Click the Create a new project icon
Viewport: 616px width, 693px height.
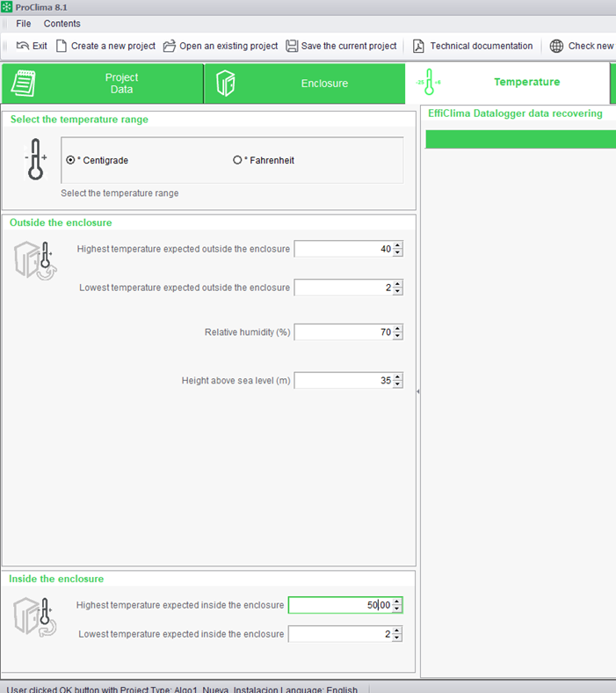click(x=62, y=46)
